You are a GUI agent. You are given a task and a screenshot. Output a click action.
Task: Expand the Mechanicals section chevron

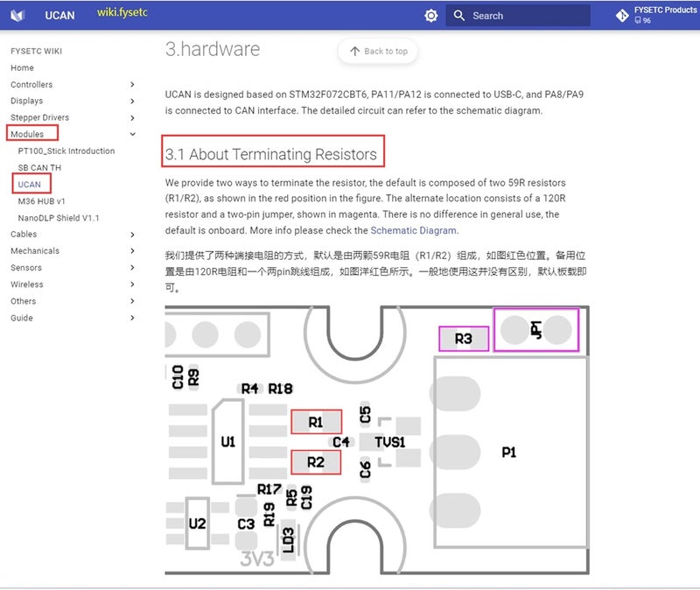coord(132,251)
